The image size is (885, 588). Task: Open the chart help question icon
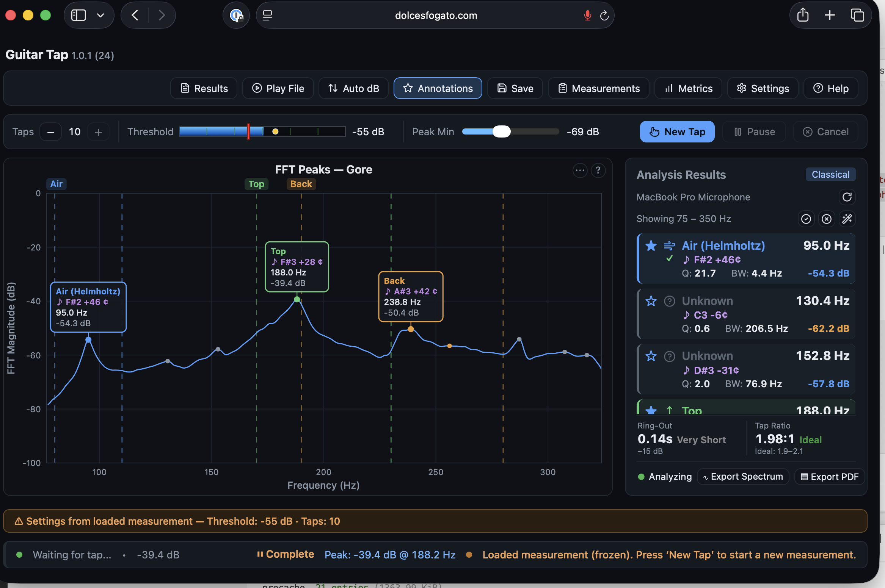[x=598, y=170]
